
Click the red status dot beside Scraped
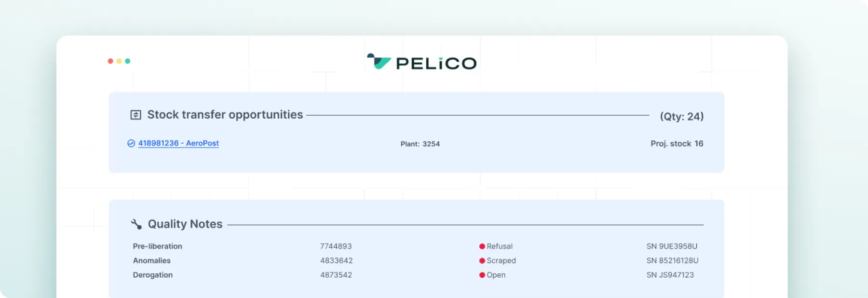coord(482,260)
